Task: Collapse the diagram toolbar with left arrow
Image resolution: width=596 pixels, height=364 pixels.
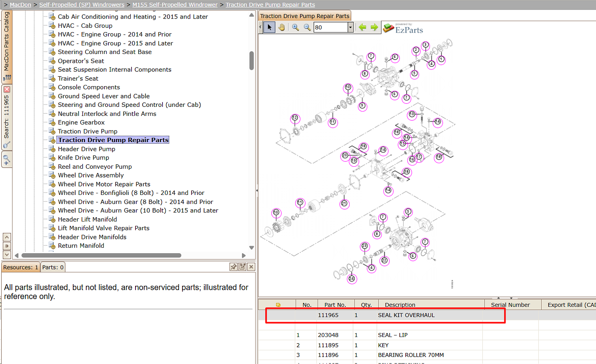Action: (x=260, y=27)
